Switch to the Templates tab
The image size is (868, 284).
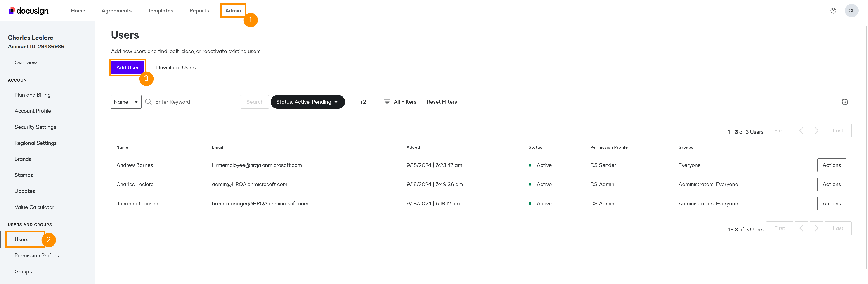[160, 11]
